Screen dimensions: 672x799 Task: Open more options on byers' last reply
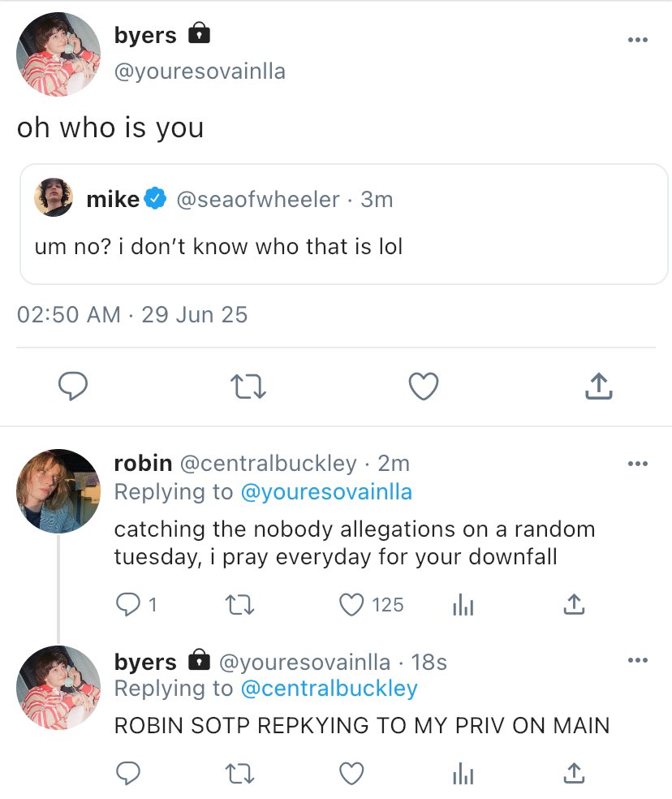tap(638, 660)
